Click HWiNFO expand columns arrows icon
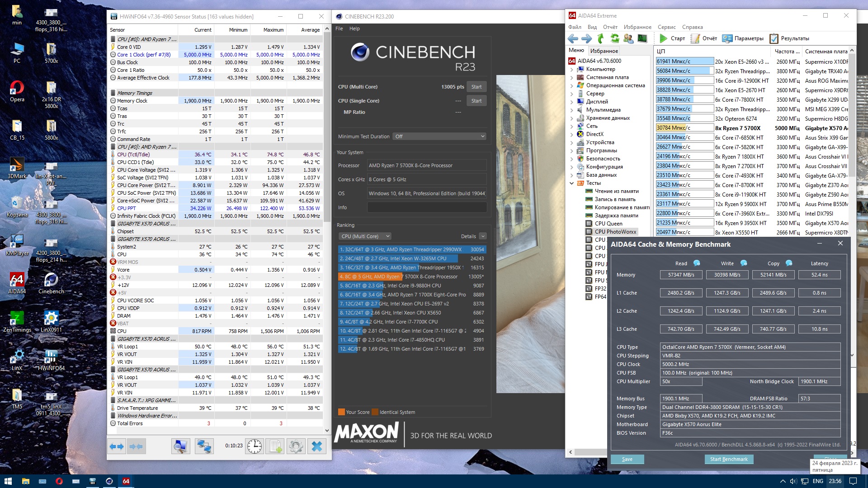 click(117, 446)
